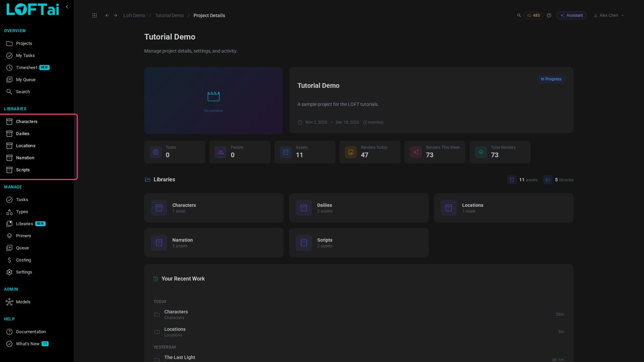This screenshot has height=362, width=644.
Task: Open the Search sidebar item
Action: [x=37, y=92]
